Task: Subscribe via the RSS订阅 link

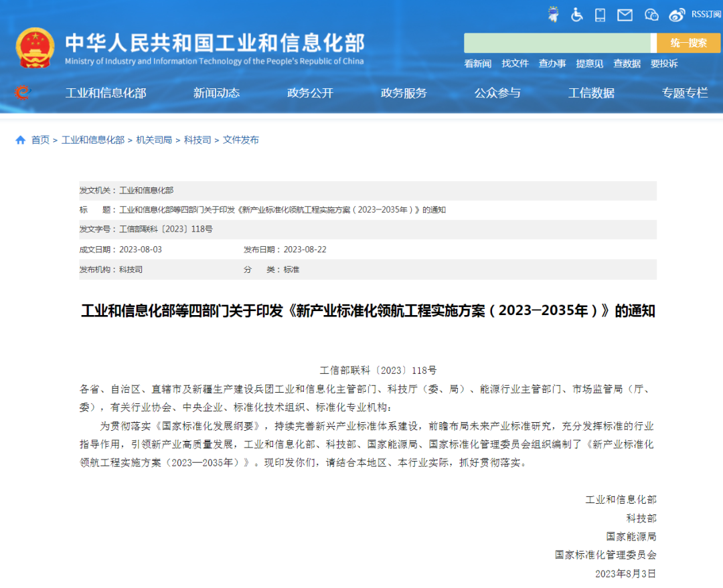Action: click(705, 15)
